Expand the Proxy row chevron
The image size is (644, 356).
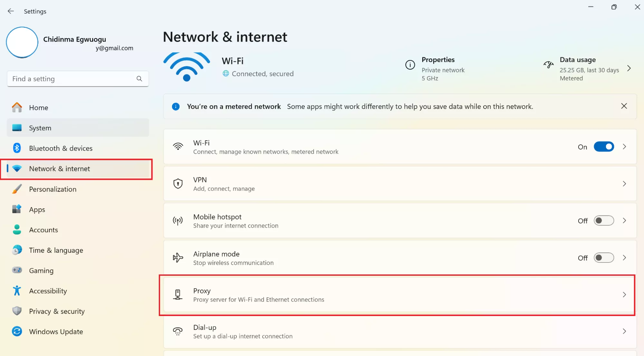coord(624,295)
